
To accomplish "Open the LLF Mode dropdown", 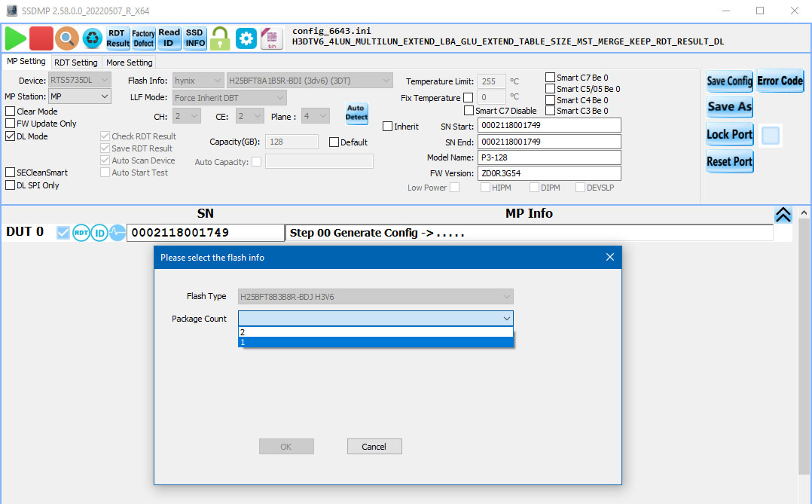I will (230, 97).
